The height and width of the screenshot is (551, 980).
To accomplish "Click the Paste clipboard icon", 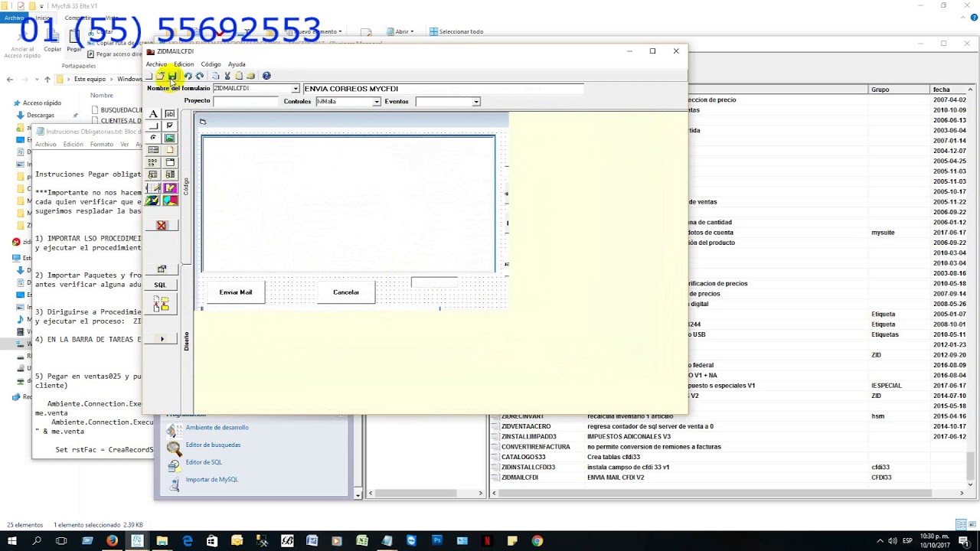I will pos(239,76).
